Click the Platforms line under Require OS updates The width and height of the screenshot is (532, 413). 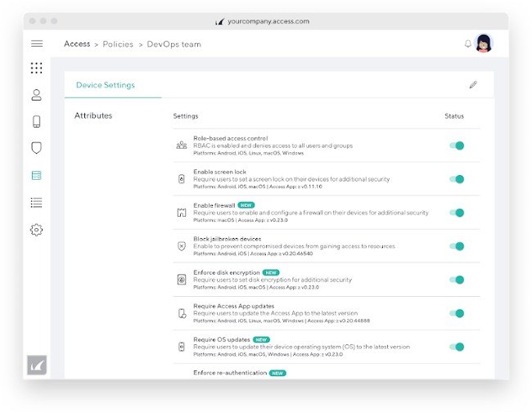268,354
